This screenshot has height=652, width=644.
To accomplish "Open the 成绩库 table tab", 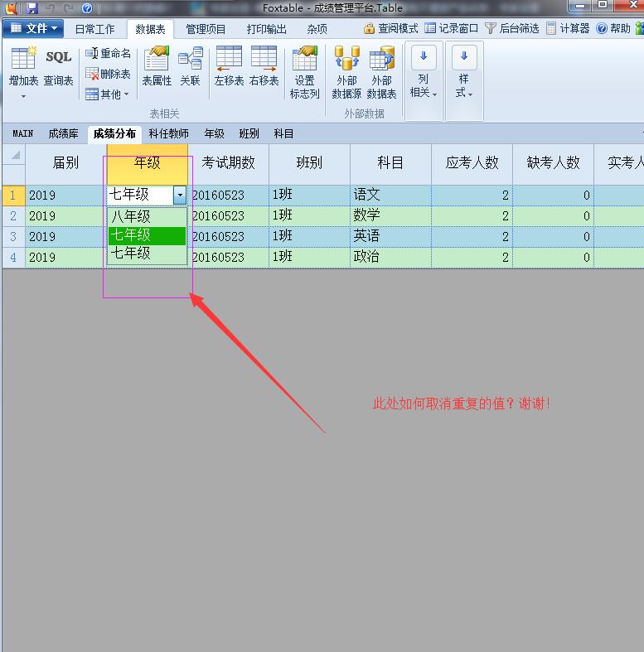I will [x=63, y=134].
